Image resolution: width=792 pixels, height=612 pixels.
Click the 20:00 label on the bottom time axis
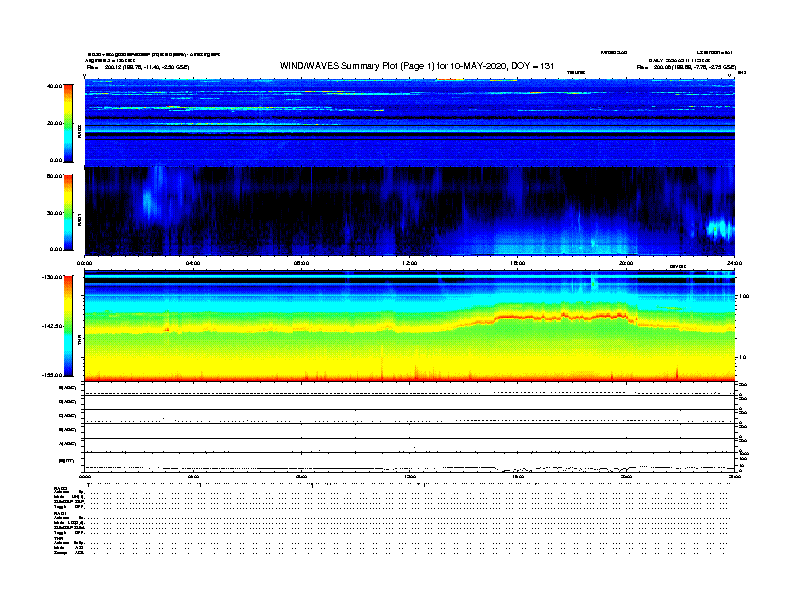click(x=626, y=476)
